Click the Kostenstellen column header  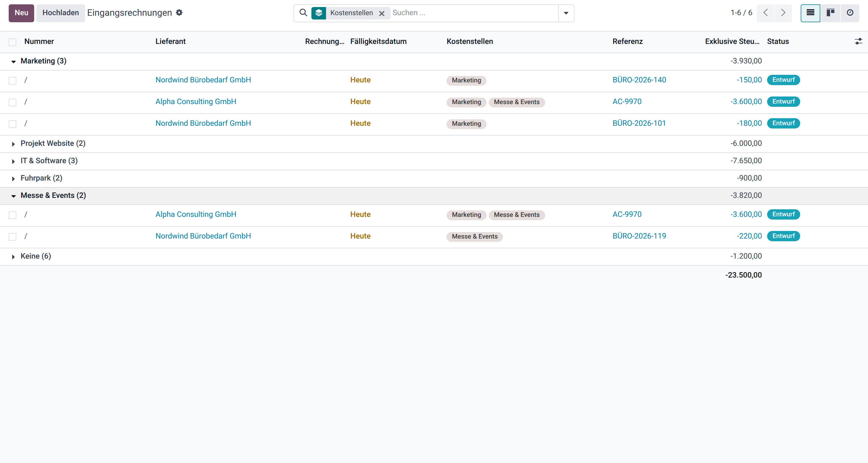click(470, 41)
